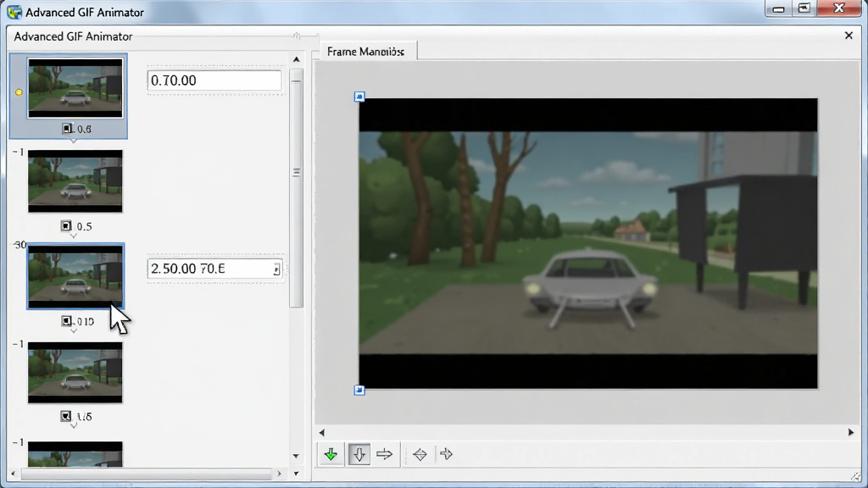Click the frame list horizontal scrollbar right arrow
The width and height of the screenshot is (868, 488).
(280, 474)
